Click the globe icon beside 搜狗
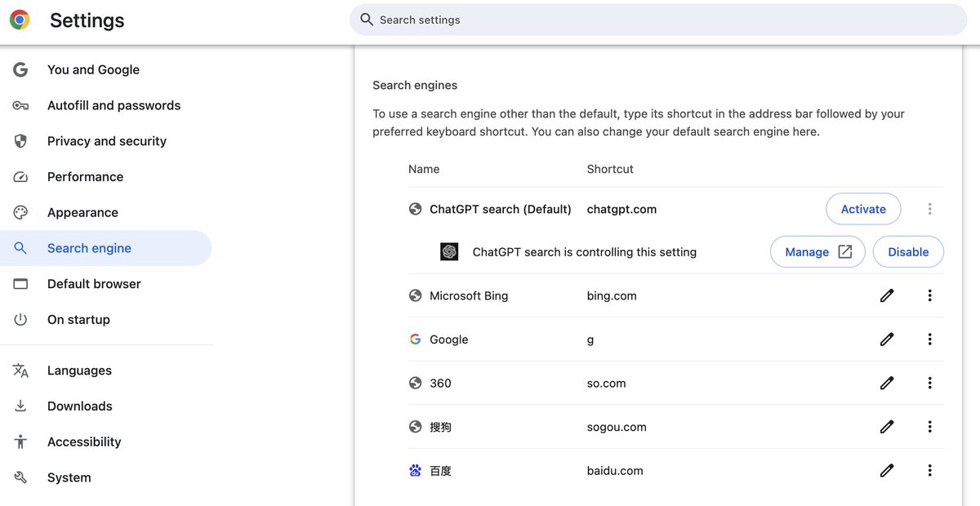980x506 pixels. (x=416, y=427)
